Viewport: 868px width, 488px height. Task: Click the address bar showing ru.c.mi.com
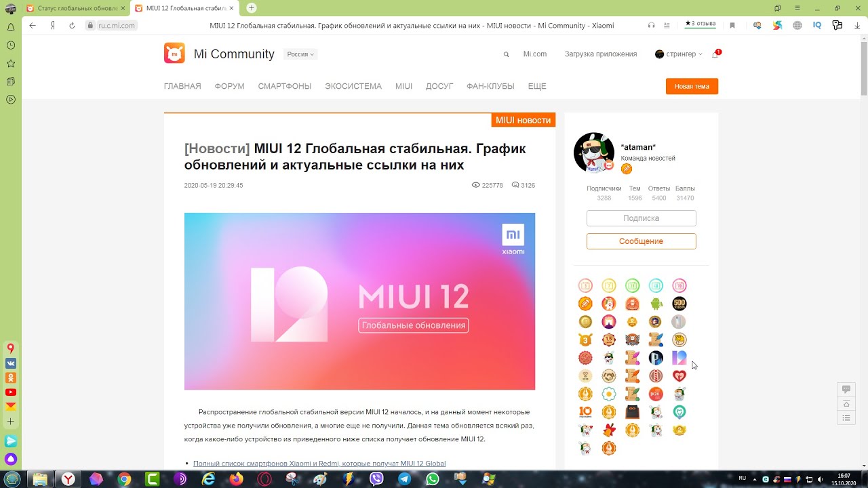coord(117,26)
